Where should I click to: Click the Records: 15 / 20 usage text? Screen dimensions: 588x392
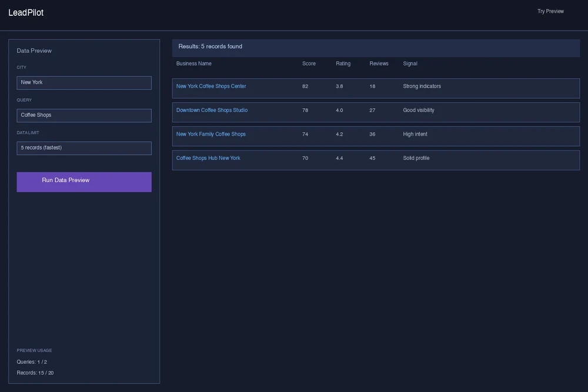35,373
